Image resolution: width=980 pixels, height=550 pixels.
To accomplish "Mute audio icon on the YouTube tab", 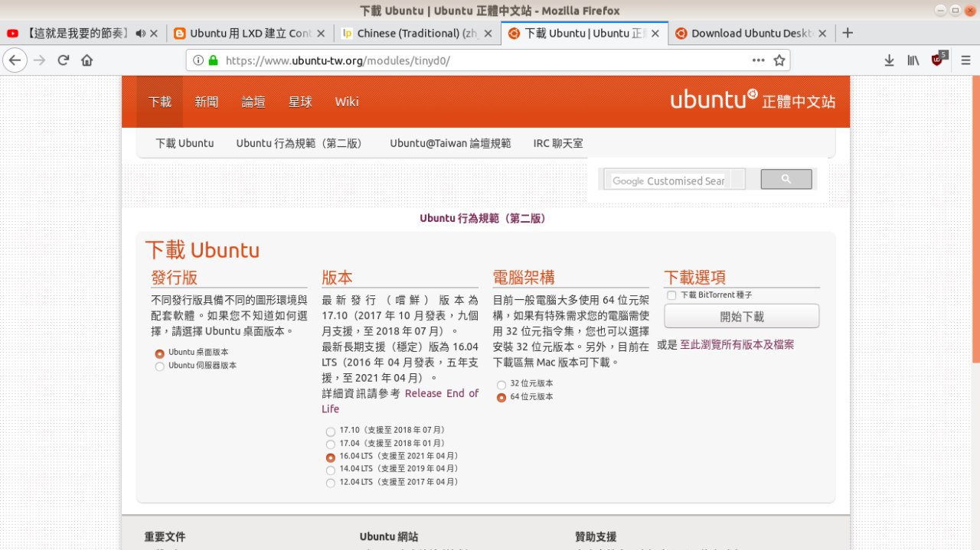I will coord(140,34).
